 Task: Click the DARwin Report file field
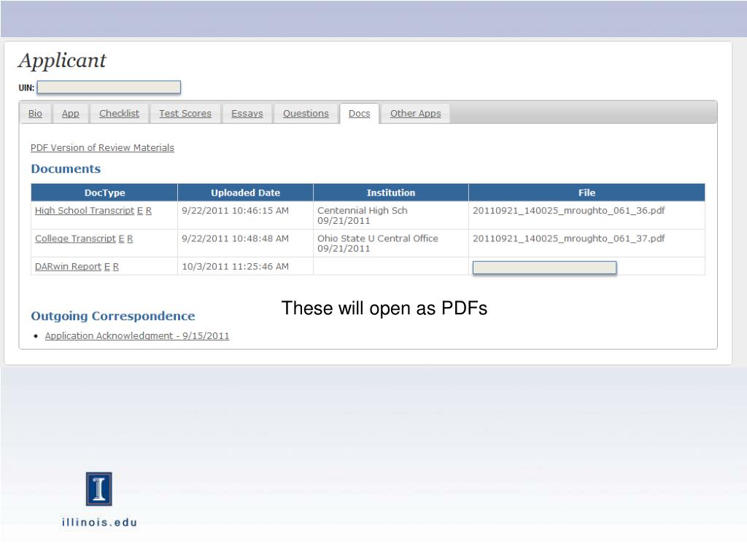point(544,268)
